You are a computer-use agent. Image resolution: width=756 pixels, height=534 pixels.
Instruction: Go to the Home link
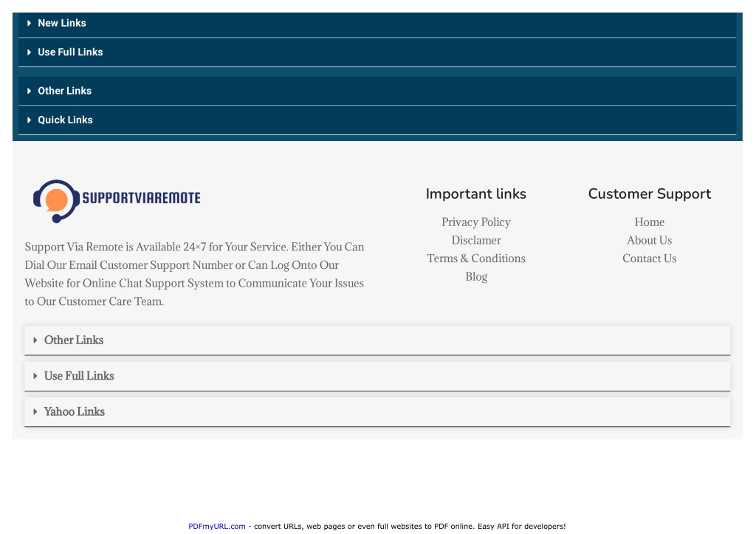(x=649, y=222)
